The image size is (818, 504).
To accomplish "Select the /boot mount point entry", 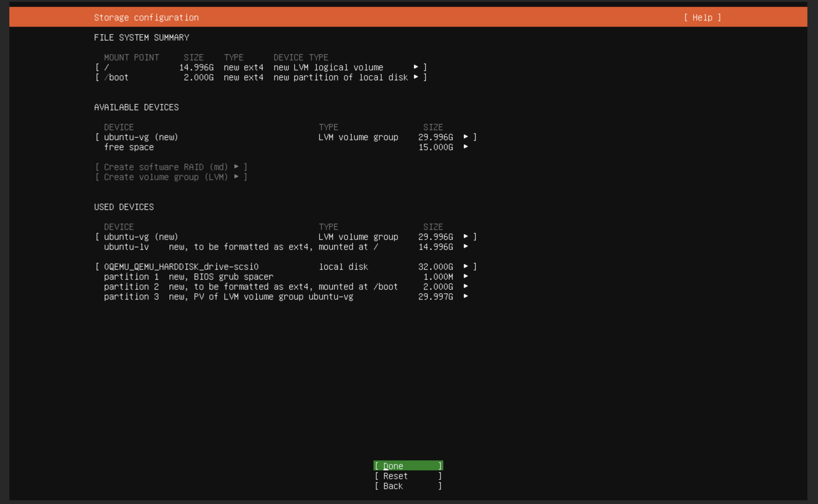I will pos(261,77).
